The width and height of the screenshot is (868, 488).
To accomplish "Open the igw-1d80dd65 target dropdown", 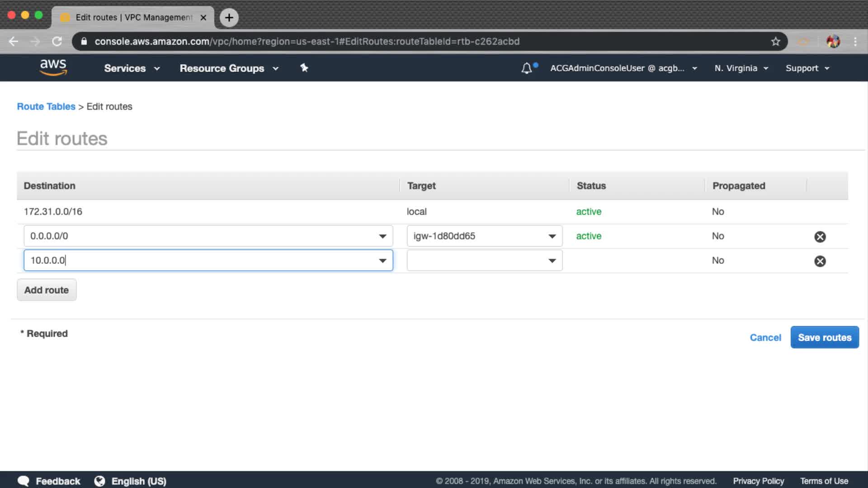I will click(552, 236).
